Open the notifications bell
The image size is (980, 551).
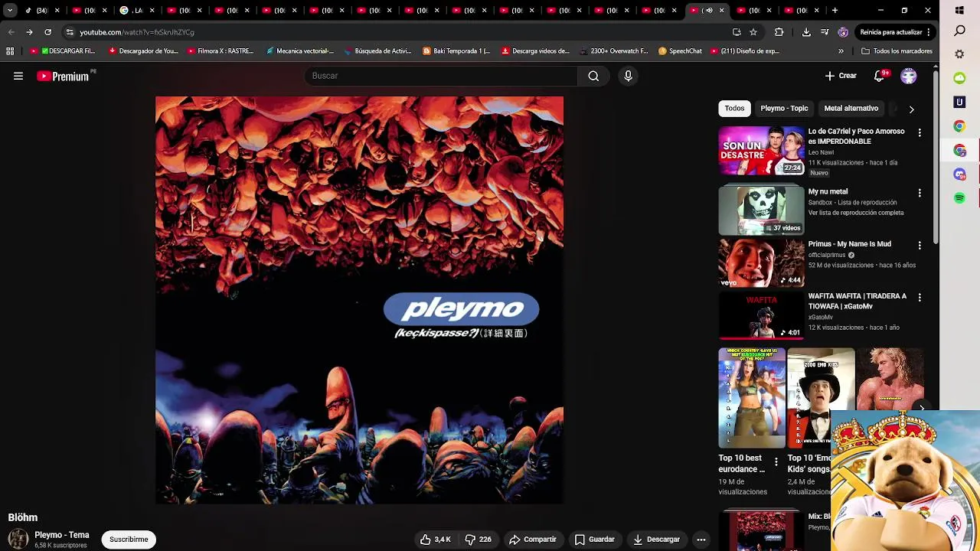[880, 76]
